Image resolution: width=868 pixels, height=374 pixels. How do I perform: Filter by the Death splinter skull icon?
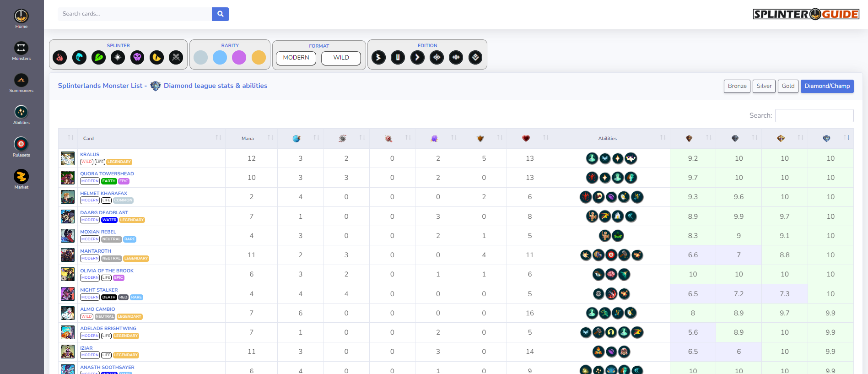137,57
